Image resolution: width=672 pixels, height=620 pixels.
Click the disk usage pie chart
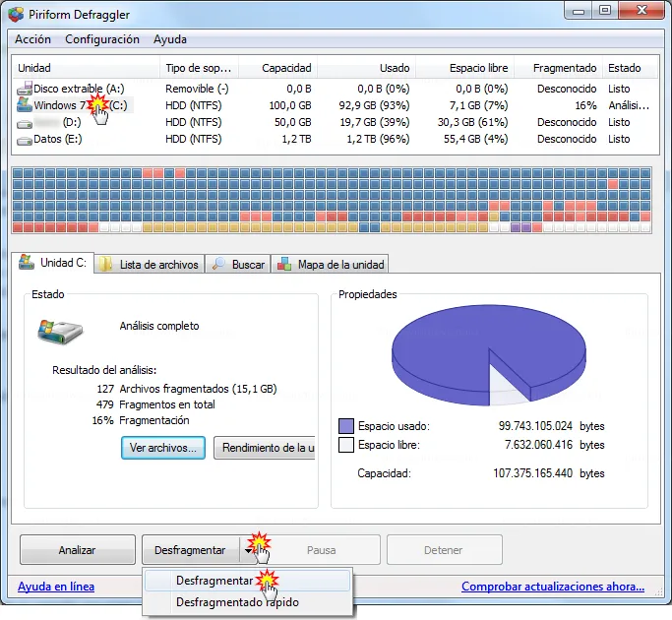pyautogui.click(x=489, y=355)
